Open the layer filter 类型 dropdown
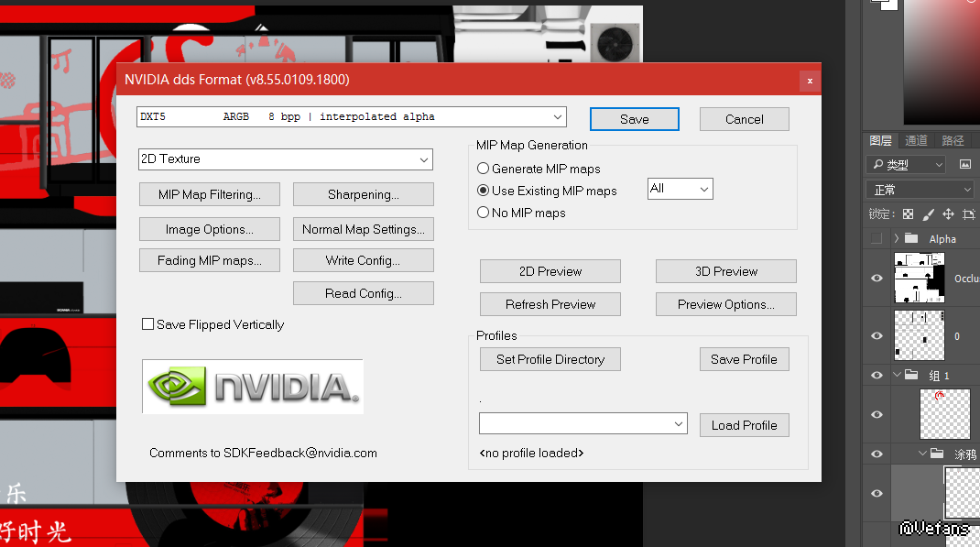Screen dimensions: 980x547 (906, 164)
